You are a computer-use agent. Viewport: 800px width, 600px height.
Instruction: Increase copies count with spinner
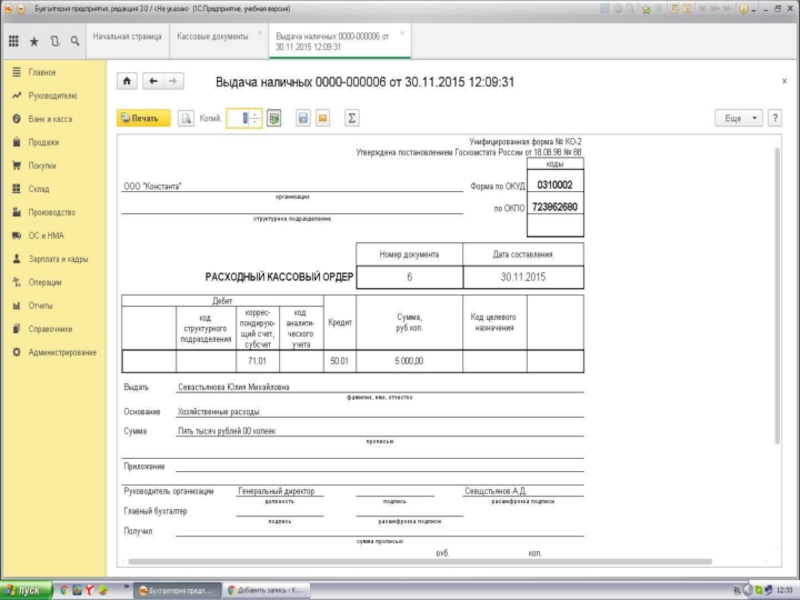257,114
